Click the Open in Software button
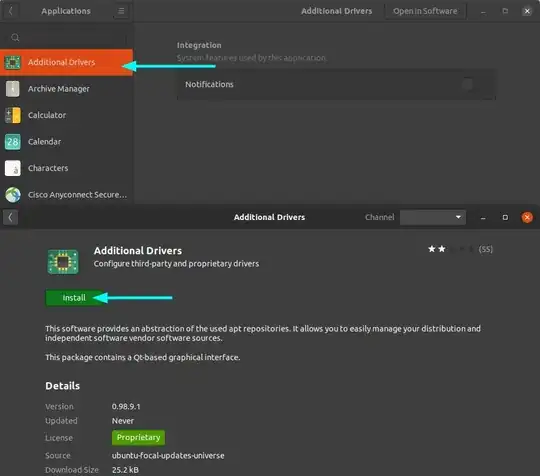Screen dimensions: 540x476 coord(425,11)
